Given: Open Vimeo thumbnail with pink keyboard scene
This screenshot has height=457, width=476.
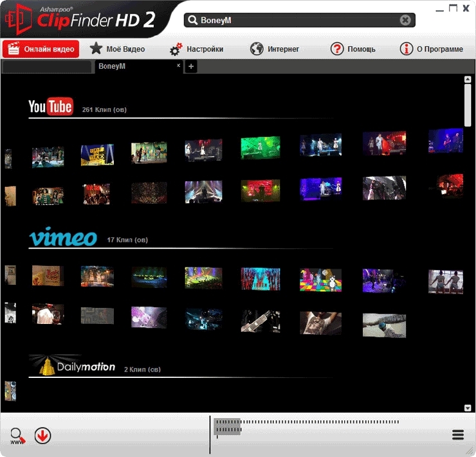Looking at the screenshot, I should [149, 318].
